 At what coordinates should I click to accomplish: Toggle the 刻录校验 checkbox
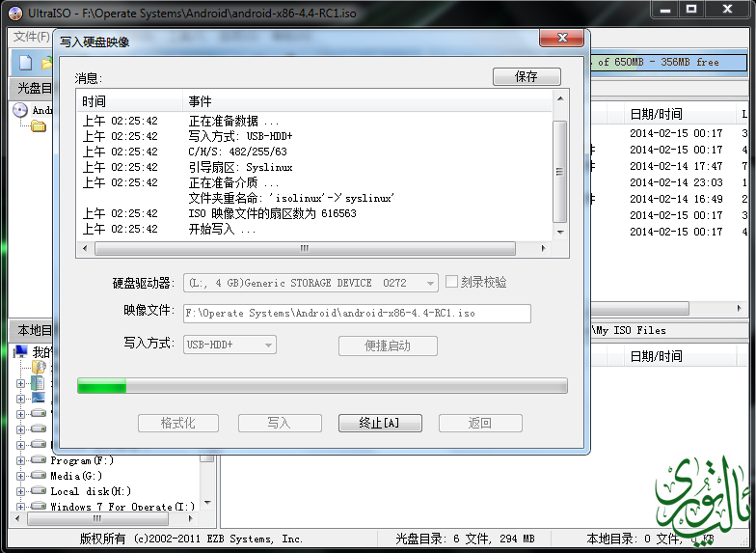coord(451,282)
